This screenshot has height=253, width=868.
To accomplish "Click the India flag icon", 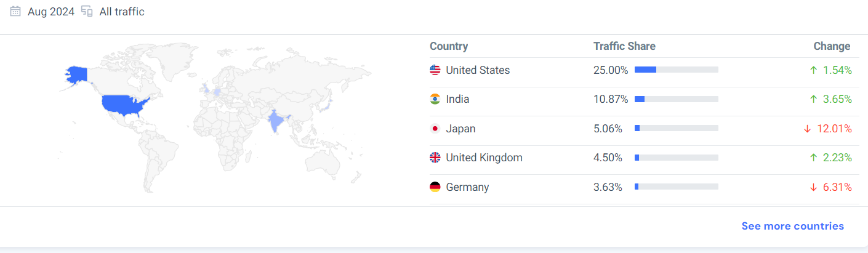I will pyautogui.click(x=435, y=99).
